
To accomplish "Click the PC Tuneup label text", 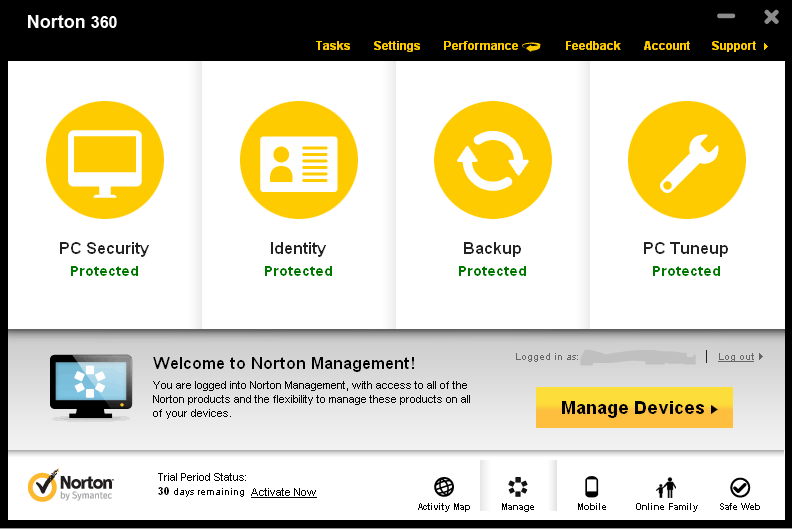I will pyautogui.click(x=685, y=248).
